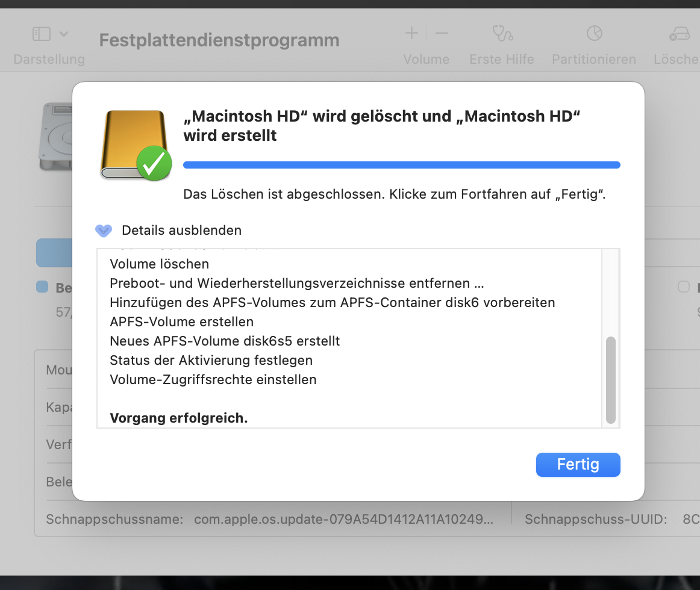
Task: Click the gray hard disk icon behind dialog
Action: click(56, 137)
